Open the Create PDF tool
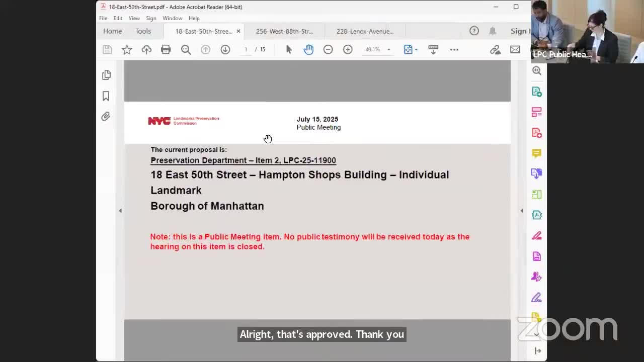 tap(537, 133)
